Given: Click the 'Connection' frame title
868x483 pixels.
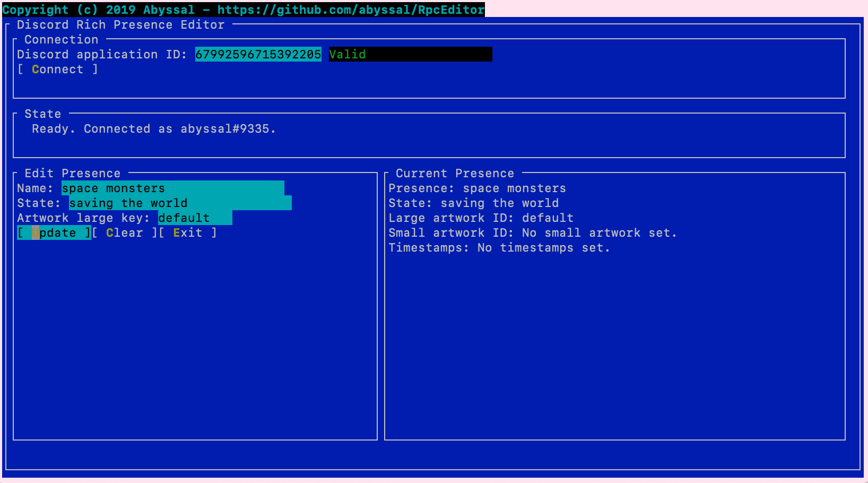Looking at the screenshot, I should 62,40.
